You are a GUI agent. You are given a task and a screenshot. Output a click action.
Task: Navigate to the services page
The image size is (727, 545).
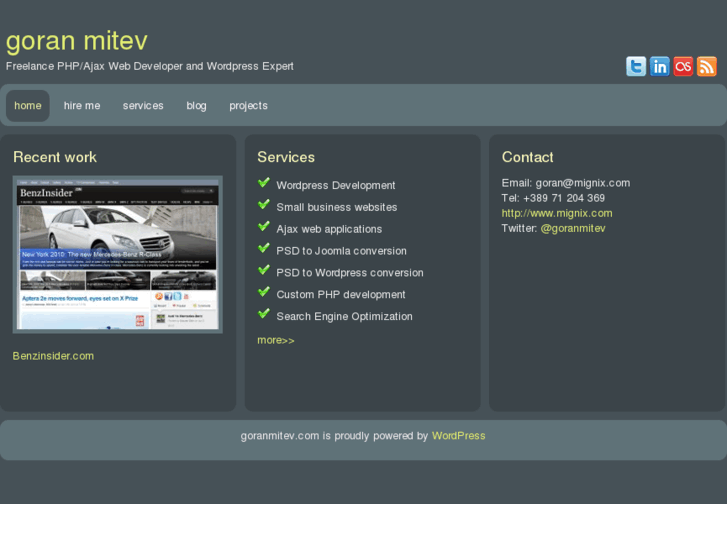[143, 106]
